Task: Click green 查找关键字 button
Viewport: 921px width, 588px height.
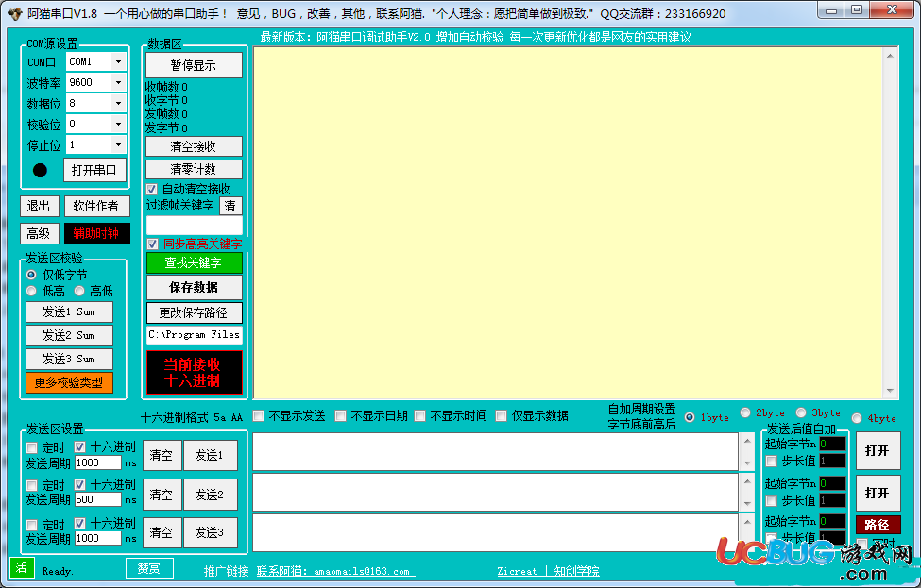Action: pos(194,263)
